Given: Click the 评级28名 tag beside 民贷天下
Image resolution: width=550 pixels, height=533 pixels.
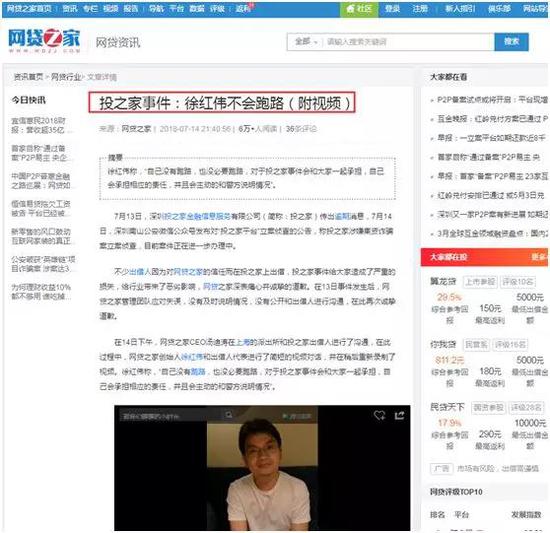Looking at the screenshot, I should coord(526,407).
